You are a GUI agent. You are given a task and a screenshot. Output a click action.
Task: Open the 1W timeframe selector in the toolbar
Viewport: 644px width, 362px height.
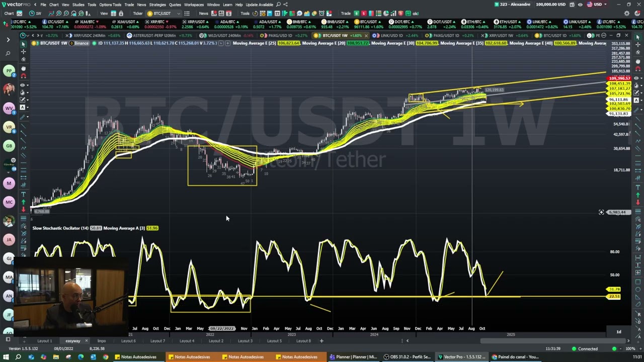click(x=36, y=13)
